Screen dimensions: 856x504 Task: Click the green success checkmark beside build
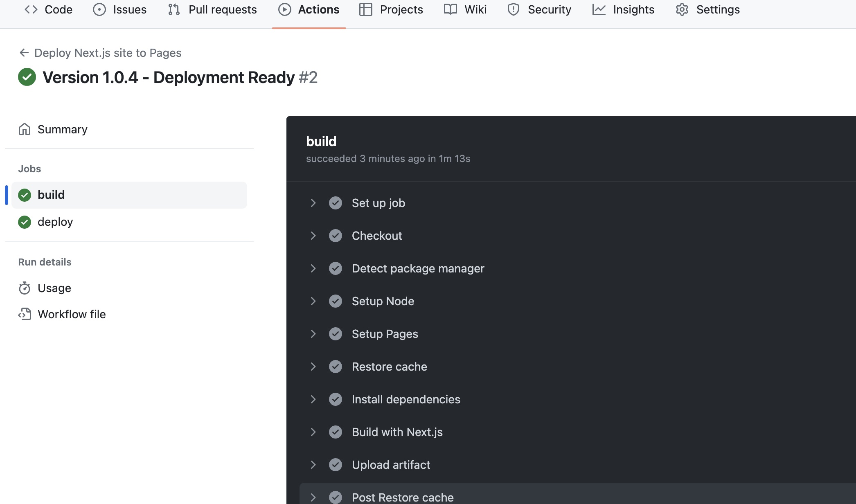coord(25,195)
